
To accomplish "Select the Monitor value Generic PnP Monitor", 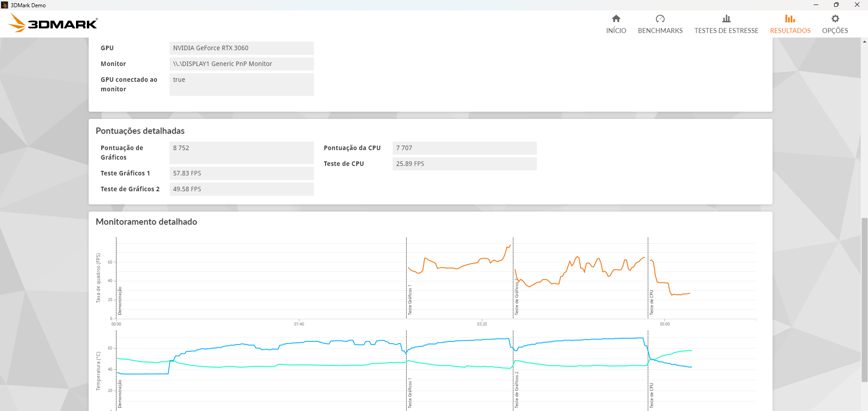I will (242, 64).
